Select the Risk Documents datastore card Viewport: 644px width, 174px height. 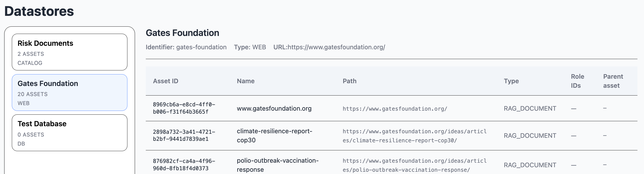pyautogui.click(x=69, y=52)
